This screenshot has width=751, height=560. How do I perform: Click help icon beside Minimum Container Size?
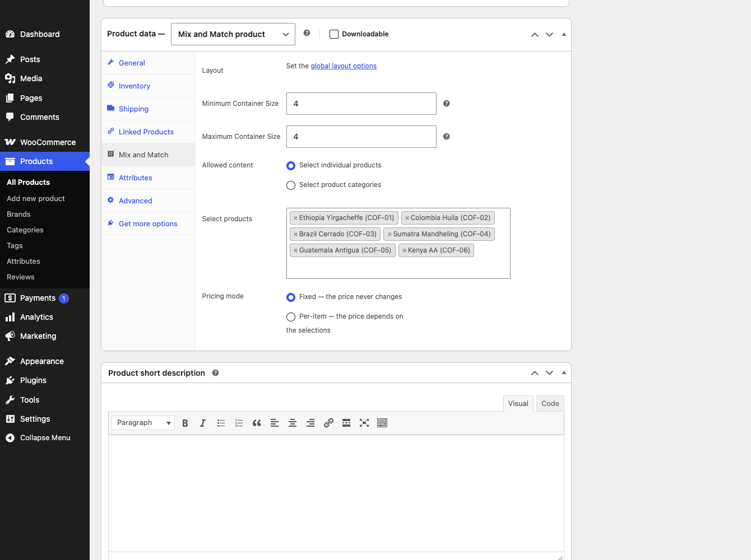point(447,104)
